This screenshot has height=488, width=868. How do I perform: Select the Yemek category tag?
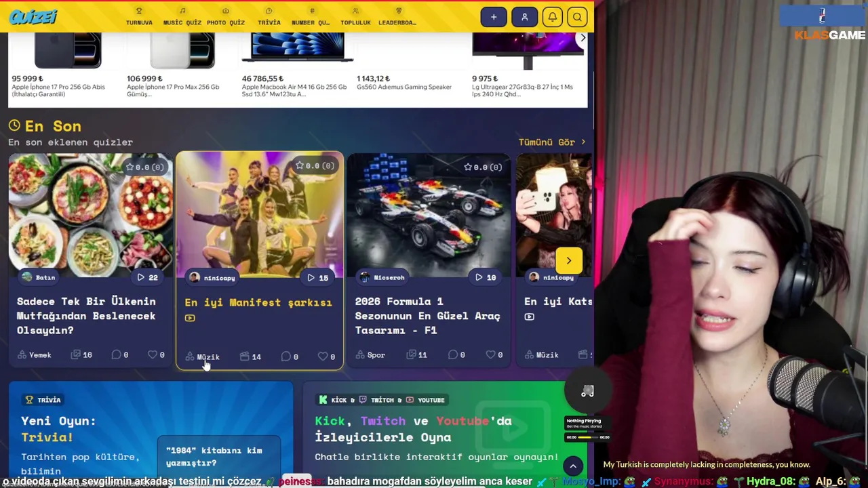(35, 355)
